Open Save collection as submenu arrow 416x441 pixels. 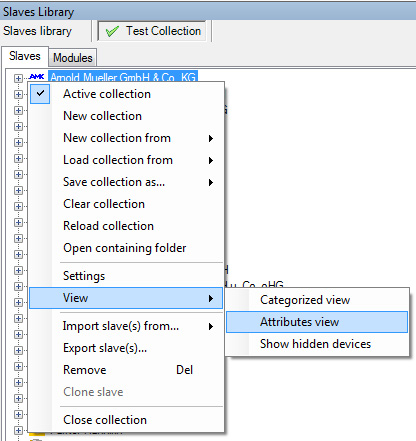pos(211,182)
